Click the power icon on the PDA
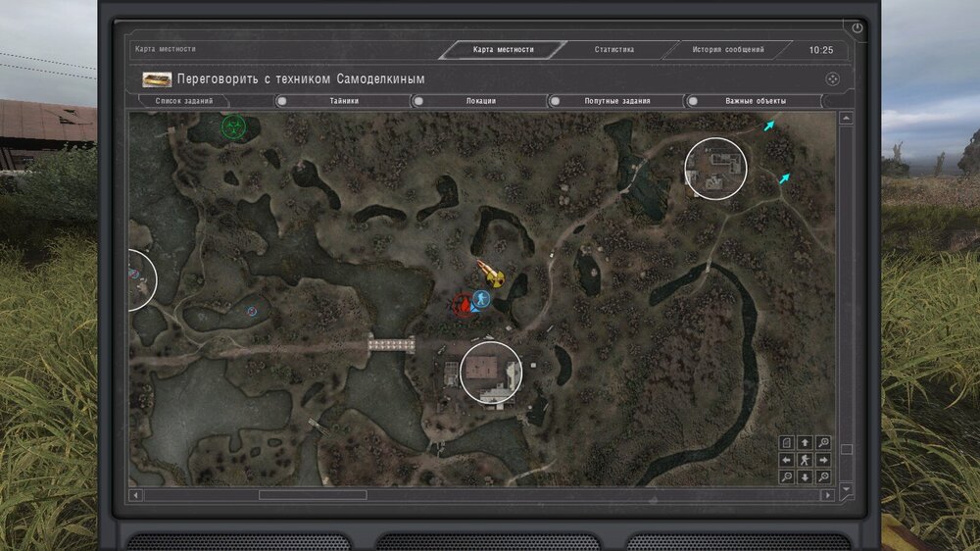Image resolution: width=980 pixels, height=551 pixels. point(857,27)
